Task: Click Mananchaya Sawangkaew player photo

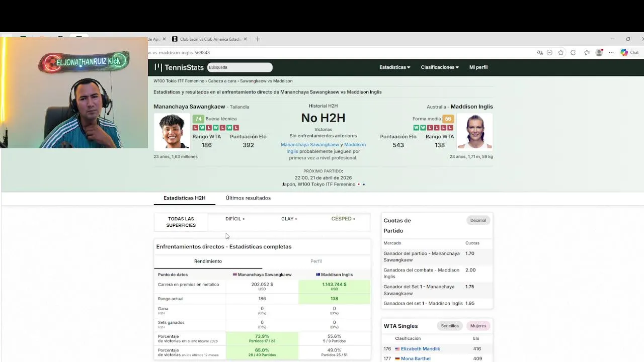Action: 172,131
